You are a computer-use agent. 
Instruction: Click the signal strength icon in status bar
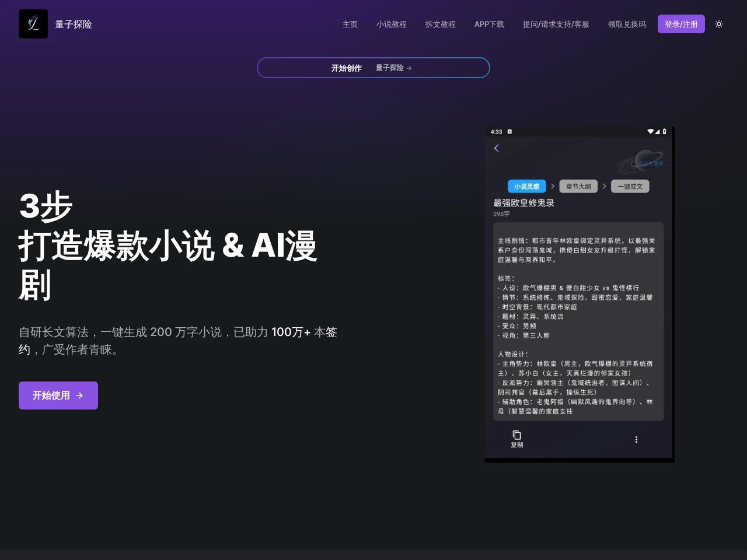point(657,132)
